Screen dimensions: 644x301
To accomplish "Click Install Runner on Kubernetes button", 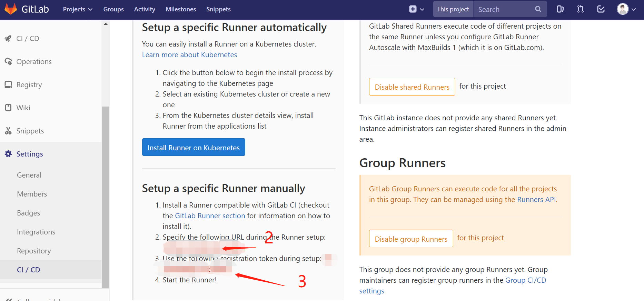I will click(x=194, y=148).
